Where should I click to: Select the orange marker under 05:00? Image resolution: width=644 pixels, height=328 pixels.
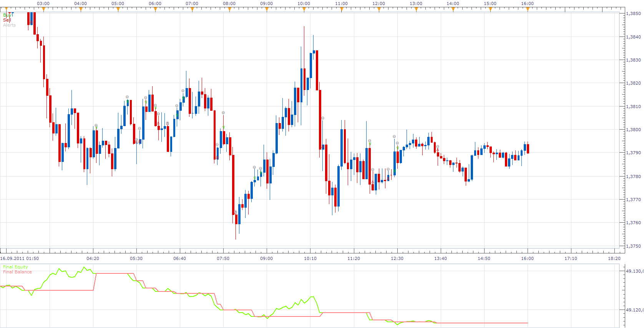(118, 9)
